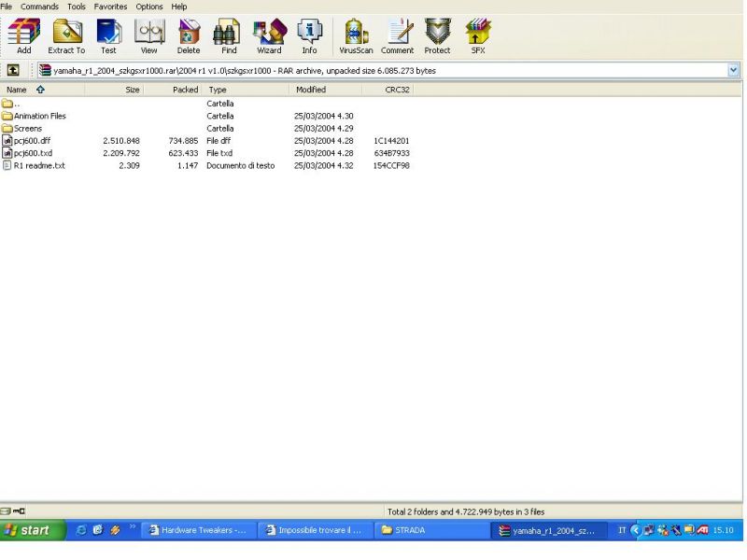This screenshot has width=747, height=560.
Task: Click the Add archive toolbar icon
Action: click(24, 36)
